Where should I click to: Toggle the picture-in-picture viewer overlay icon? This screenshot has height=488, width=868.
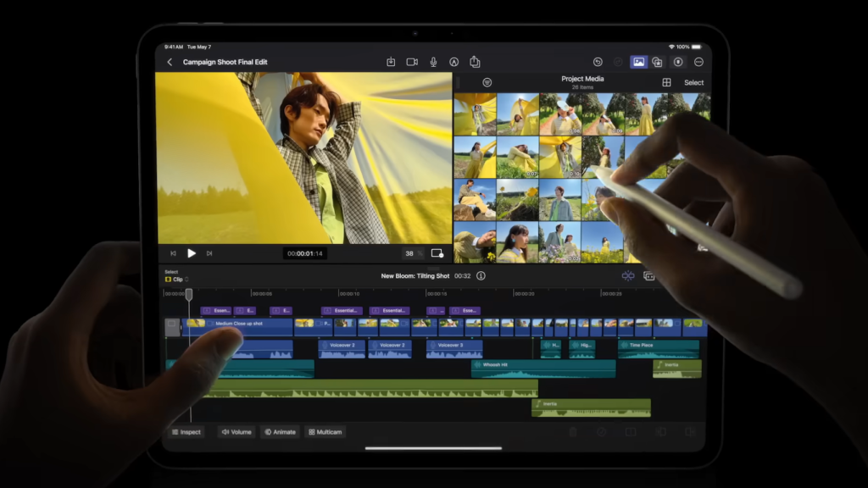(x=436, y=253)
